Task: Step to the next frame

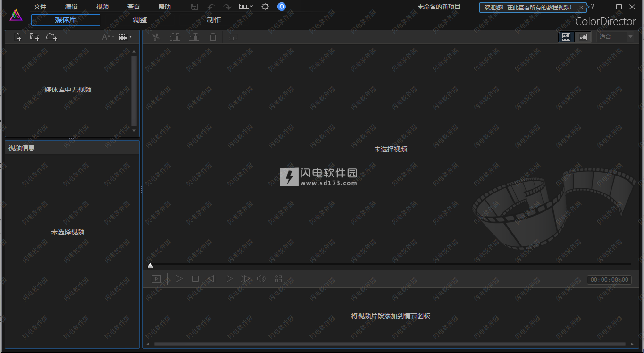Action: (228, 279)
